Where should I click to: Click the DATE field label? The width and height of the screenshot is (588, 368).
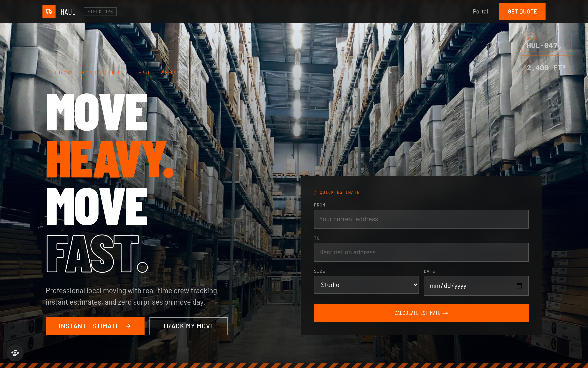click(429, 271)
